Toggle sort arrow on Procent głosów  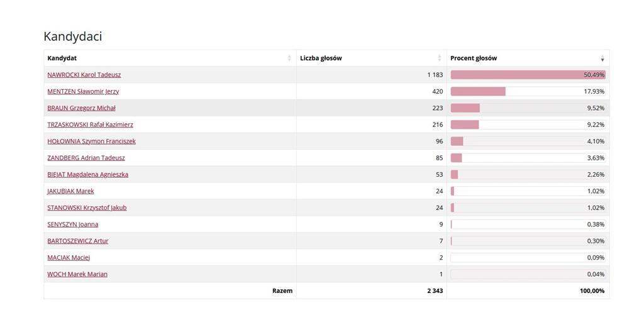click(602, 58)
